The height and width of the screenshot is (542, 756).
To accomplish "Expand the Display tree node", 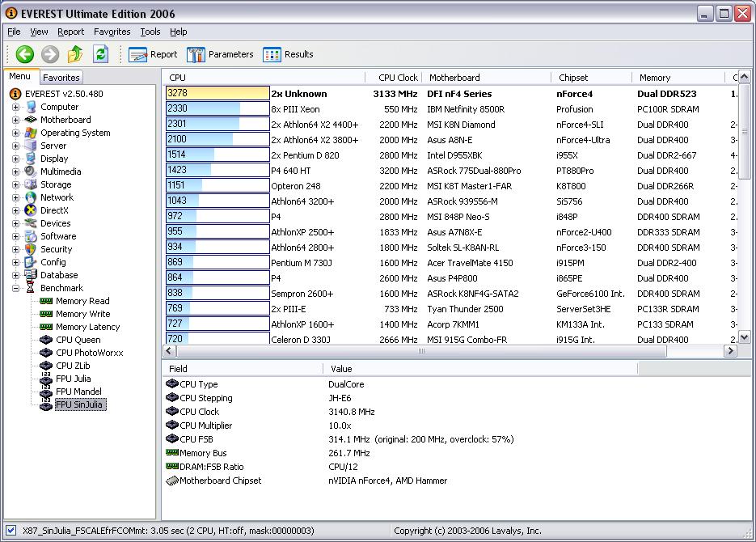I will 16,159.
